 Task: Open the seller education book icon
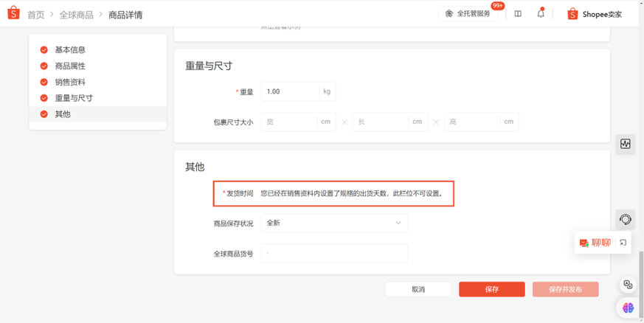pyautogui.click(x=519, y=14)
